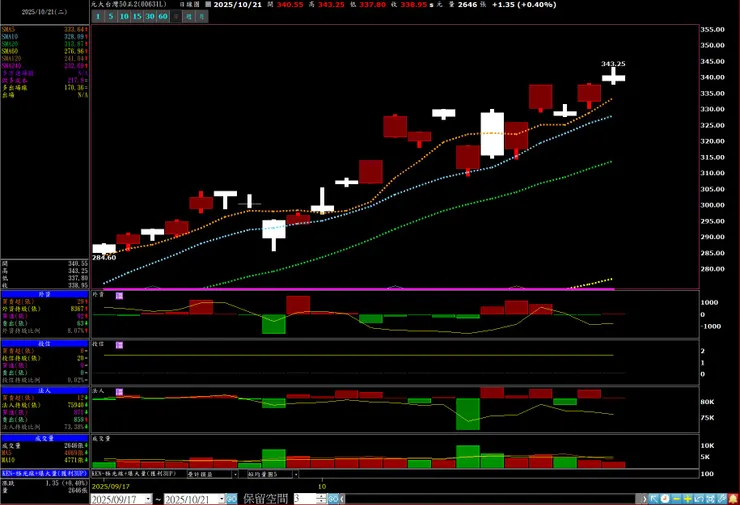Click the month 10 marker on time axis
740x505 pixels.
click(x=321, y=486)
